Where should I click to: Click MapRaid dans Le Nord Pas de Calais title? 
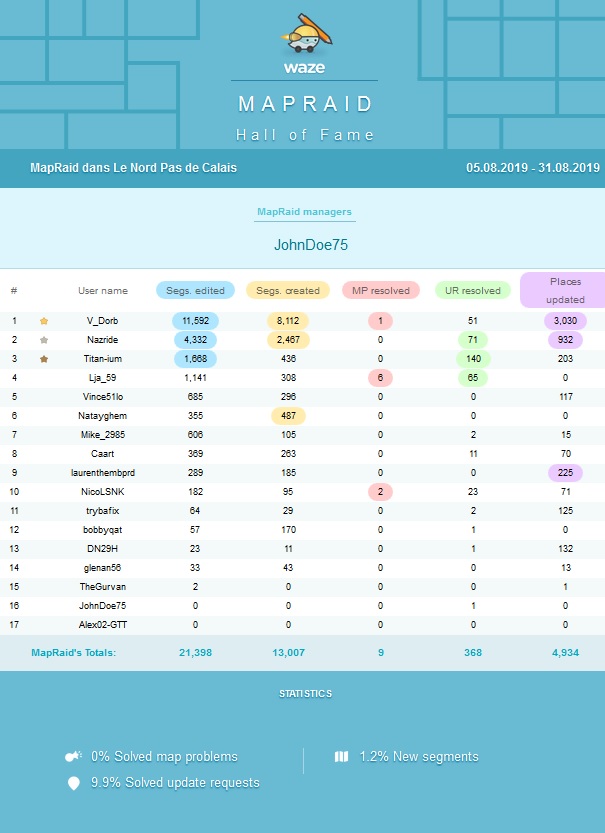(x=133, y=168)
